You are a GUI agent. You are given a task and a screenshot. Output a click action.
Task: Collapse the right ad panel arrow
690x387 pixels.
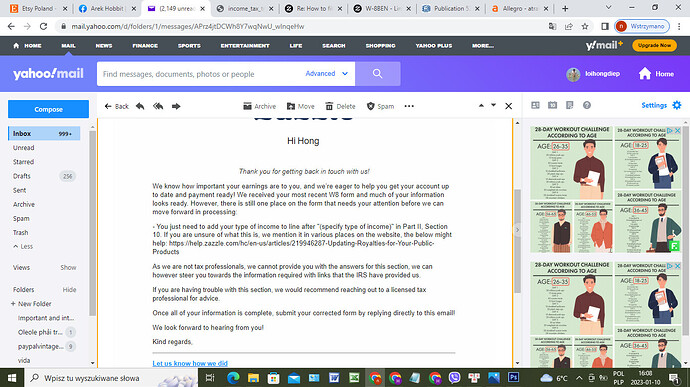(518, 230)
